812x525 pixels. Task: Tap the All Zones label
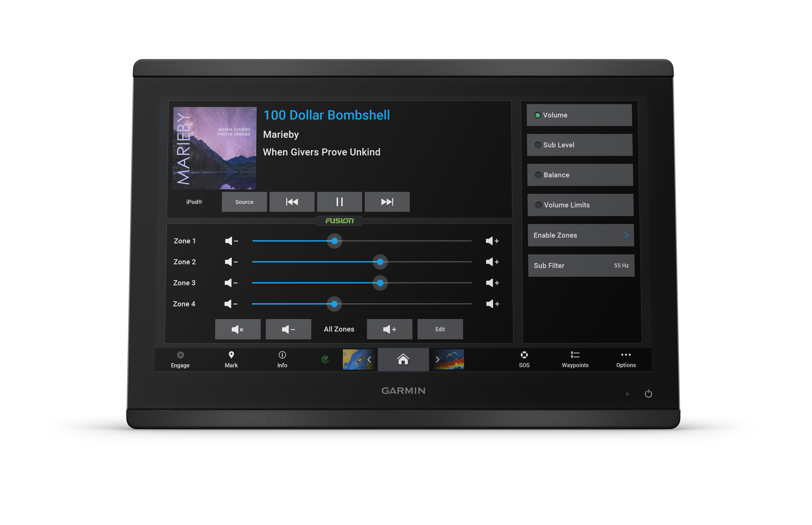(339, 329)
